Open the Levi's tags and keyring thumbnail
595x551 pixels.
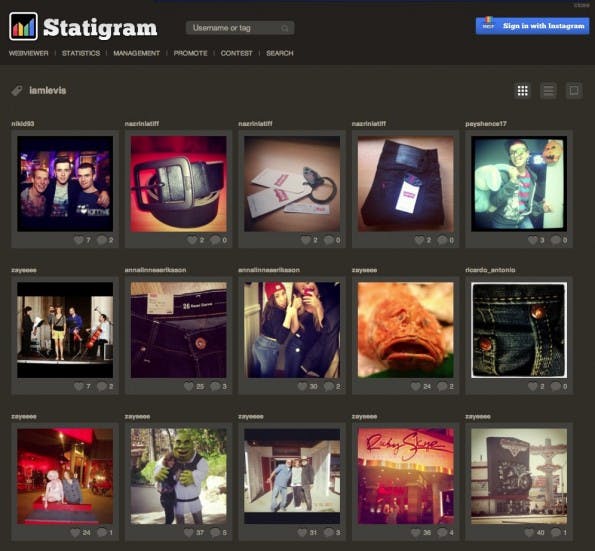coord(292,184)
